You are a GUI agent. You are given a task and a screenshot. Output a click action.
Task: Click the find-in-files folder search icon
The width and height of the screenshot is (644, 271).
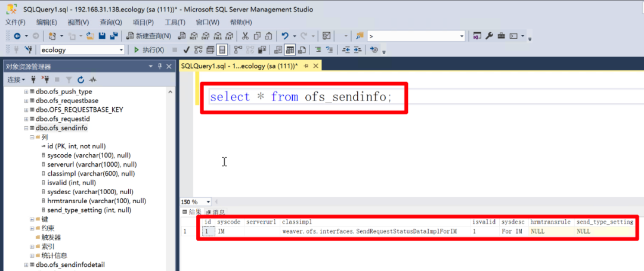pos(360,36)
